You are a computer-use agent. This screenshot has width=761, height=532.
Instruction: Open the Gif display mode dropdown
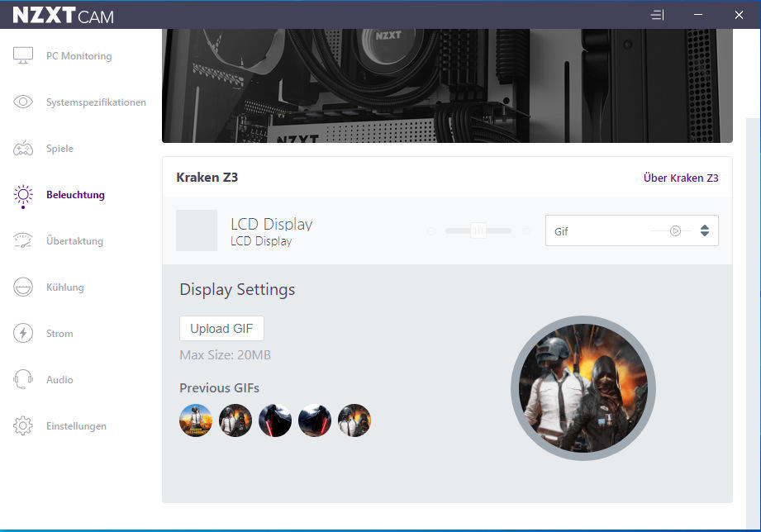click(x=632, y=230)
